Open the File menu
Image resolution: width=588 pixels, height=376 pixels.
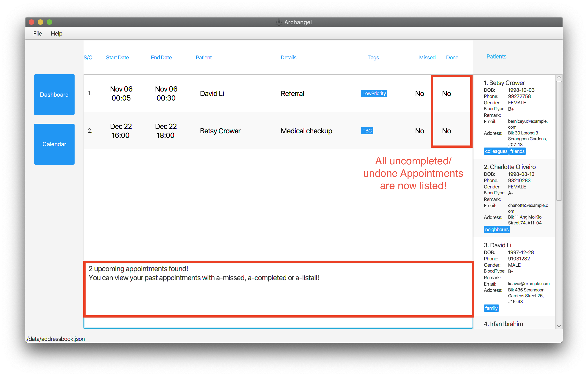click(x=37, y=34)
